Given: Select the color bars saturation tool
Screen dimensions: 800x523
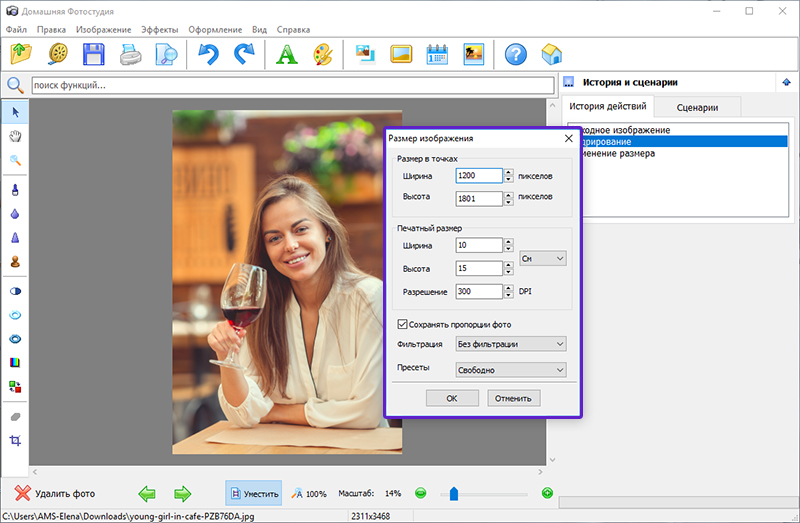Looking at the screenshot, I should pos(15,363).
